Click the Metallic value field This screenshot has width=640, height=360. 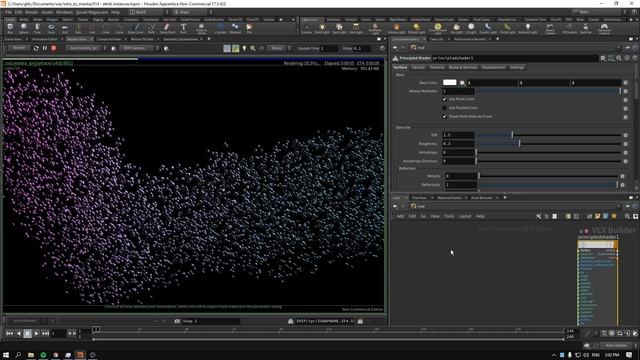pyautogui.click(x=460, y=176)
